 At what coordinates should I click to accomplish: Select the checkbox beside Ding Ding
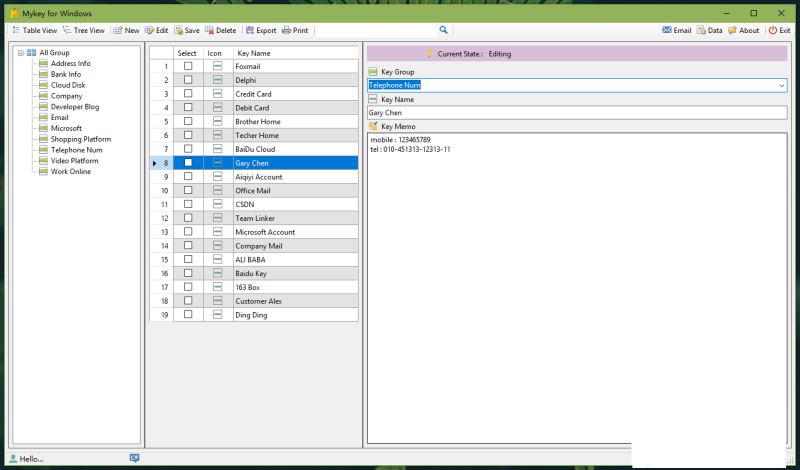pos(188,315)
